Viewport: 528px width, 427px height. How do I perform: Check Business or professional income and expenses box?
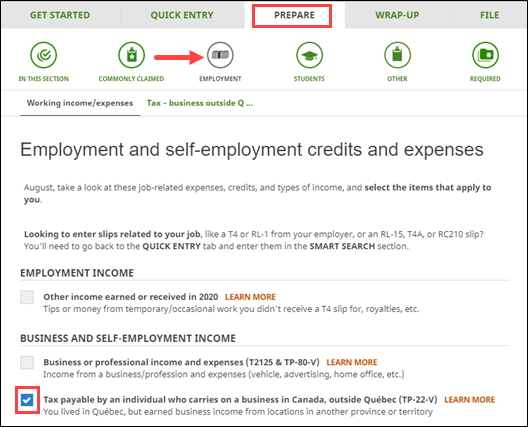[27, 362]
